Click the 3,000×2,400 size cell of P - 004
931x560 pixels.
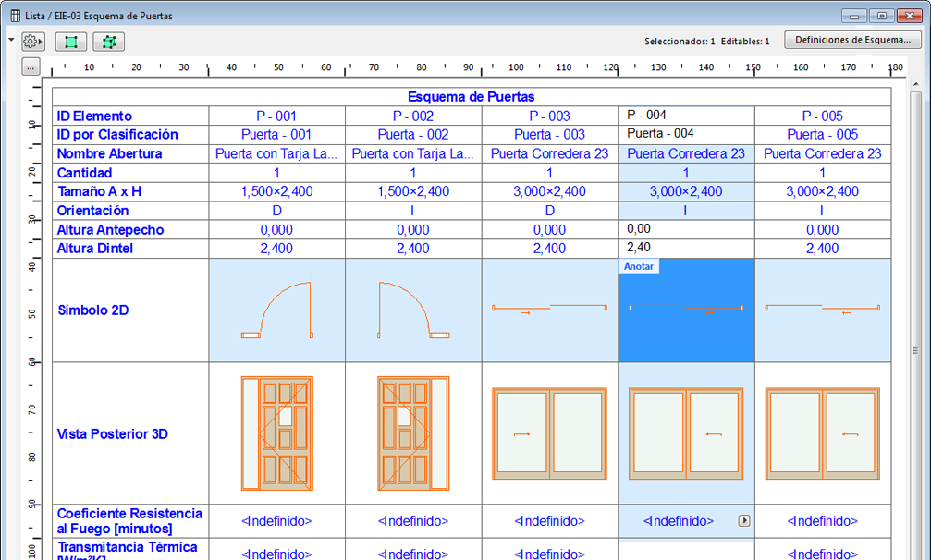coord(686,191)
